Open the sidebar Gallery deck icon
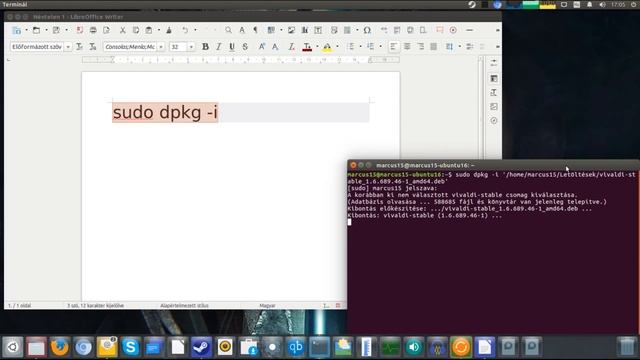This screenshot has height=360, width=640. [493, 107]
